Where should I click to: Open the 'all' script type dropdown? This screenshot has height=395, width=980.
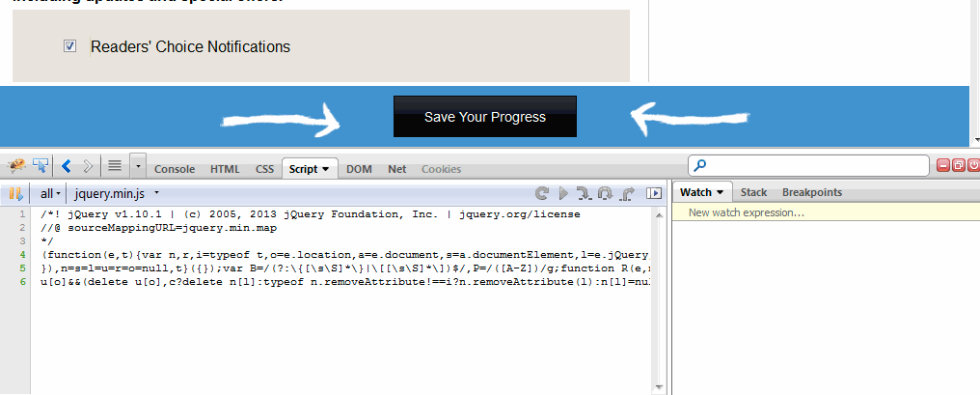[50, 193]
